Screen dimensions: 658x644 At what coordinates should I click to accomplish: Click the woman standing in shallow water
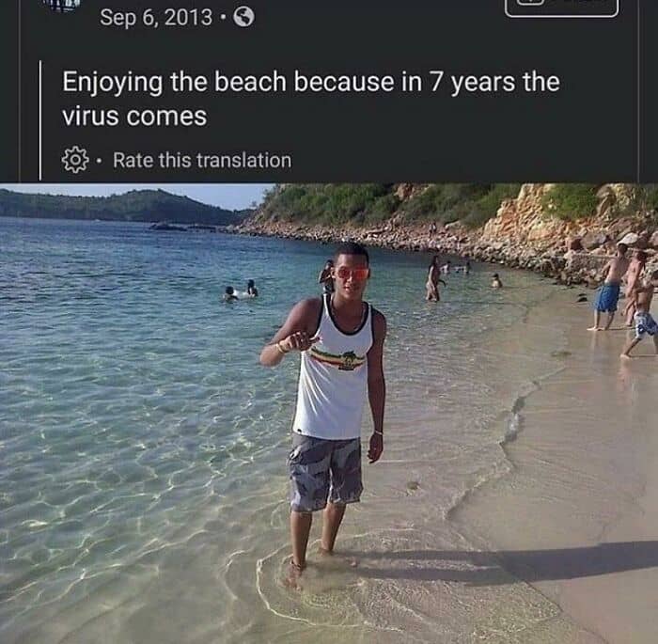[433, 278]
